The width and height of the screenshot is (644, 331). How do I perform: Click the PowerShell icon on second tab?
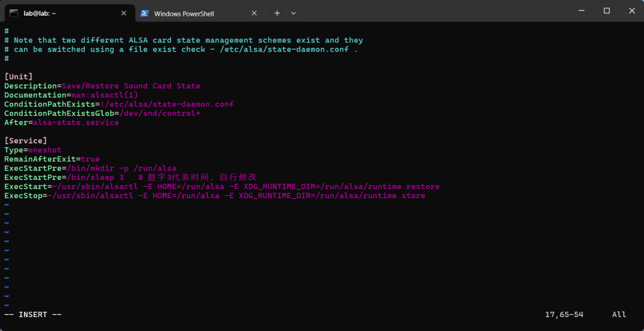[x=145, y=13]
